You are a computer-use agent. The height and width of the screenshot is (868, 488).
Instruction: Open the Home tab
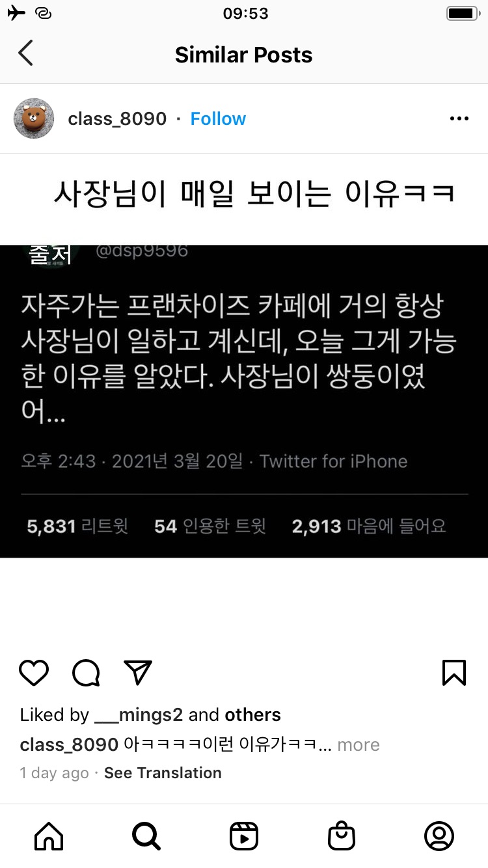[x=49, y=836]
